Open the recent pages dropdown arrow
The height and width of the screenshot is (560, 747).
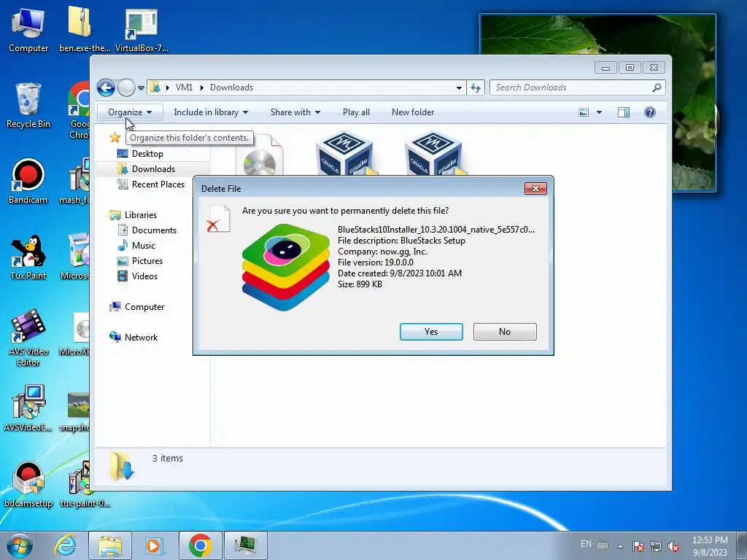coord(141,88)
